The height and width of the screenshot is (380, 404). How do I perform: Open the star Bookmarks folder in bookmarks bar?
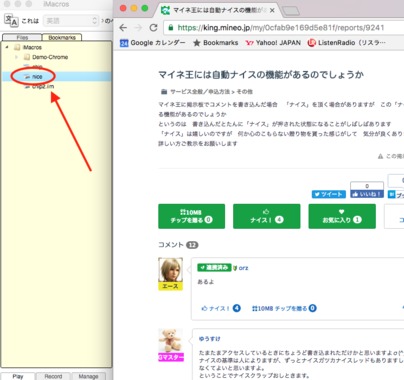216,43
